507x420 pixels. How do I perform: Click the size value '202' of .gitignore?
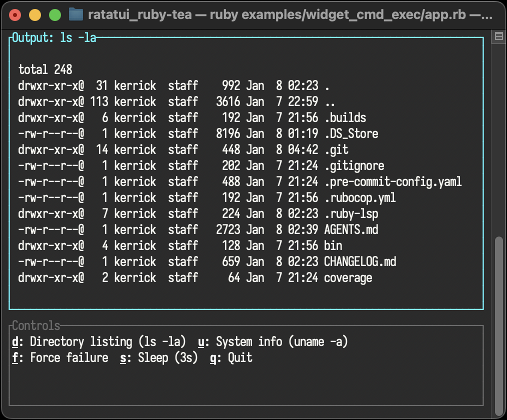tap(231, 165)
